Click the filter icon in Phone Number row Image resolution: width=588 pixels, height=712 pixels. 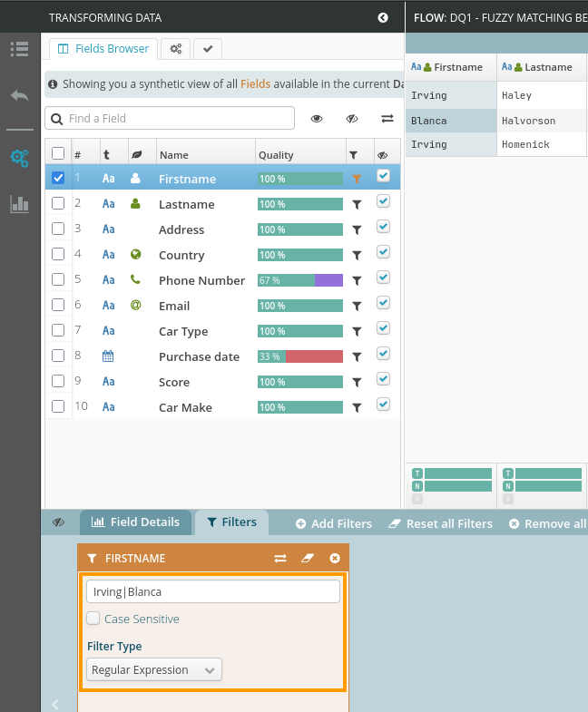(357, 280)
